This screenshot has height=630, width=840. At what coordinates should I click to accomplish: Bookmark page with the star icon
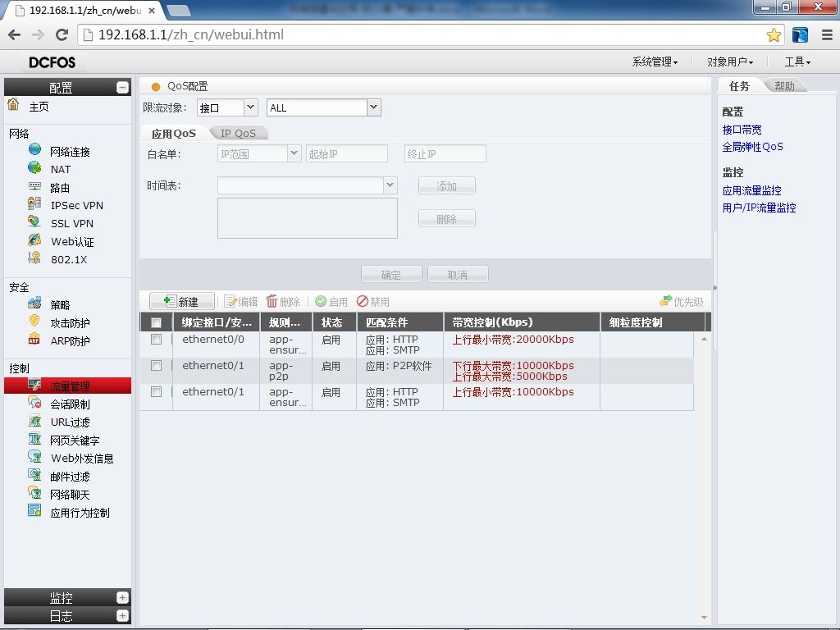pyautogui.click(x=774, y=35)
